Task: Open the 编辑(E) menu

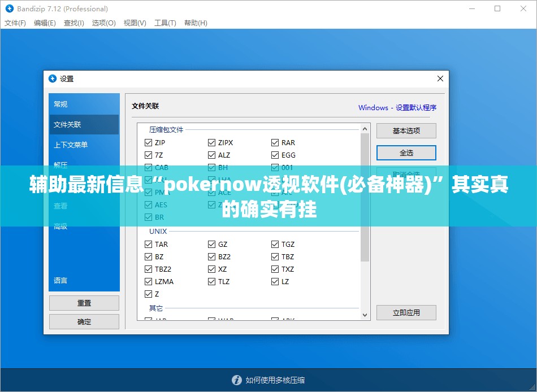Action: [45, 23]
